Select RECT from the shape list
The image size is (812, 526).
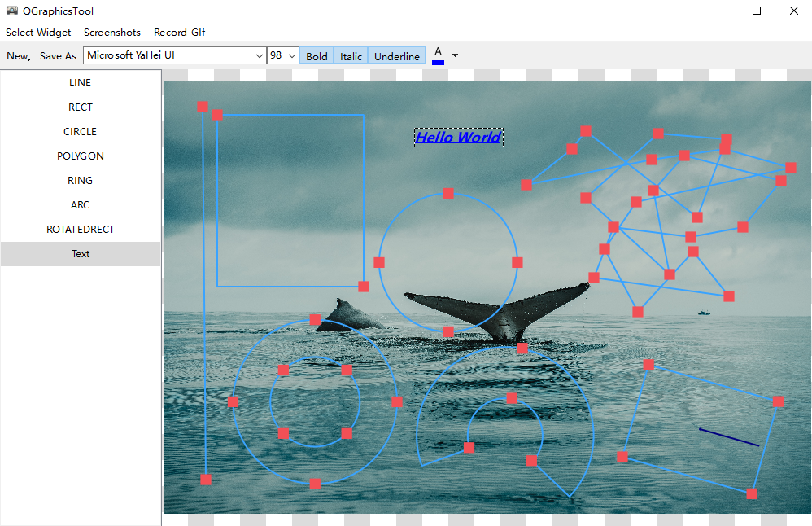click(x=81, y=107)
